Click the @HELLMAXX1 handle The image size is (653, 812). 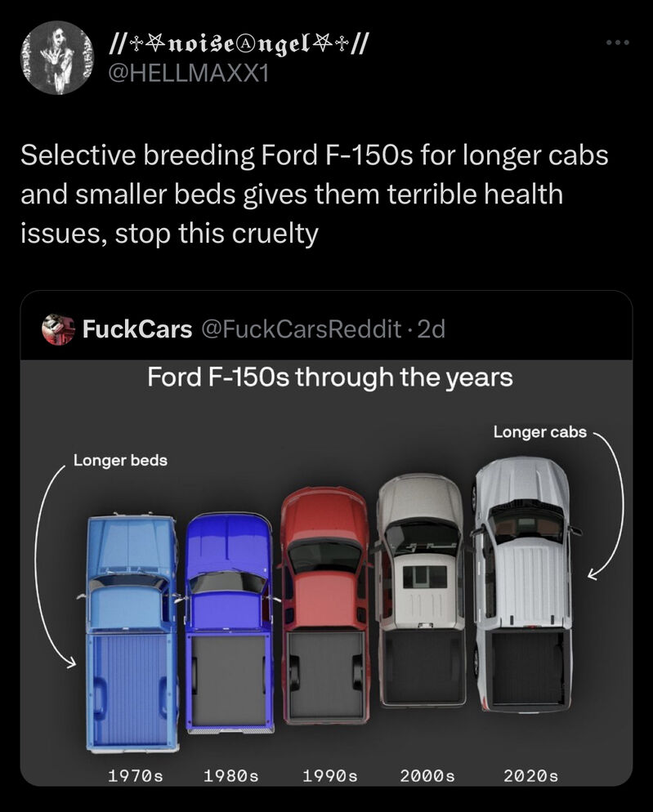(x=188, y=74)
